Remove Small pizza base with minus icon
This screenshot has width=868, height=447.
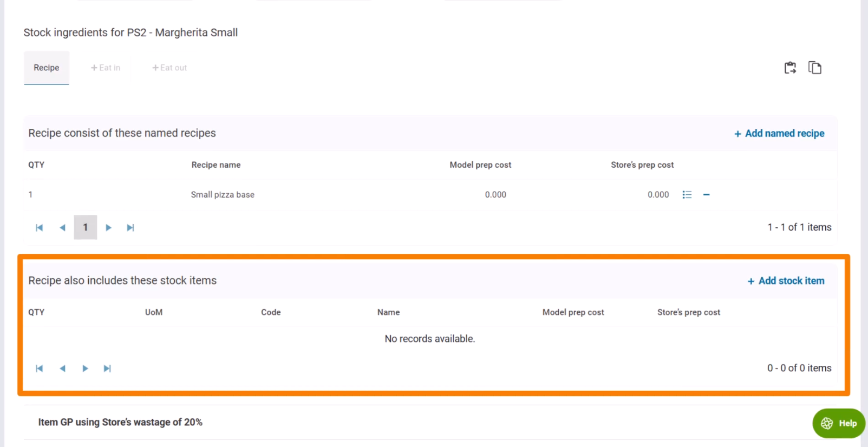(x=706, y=195)
